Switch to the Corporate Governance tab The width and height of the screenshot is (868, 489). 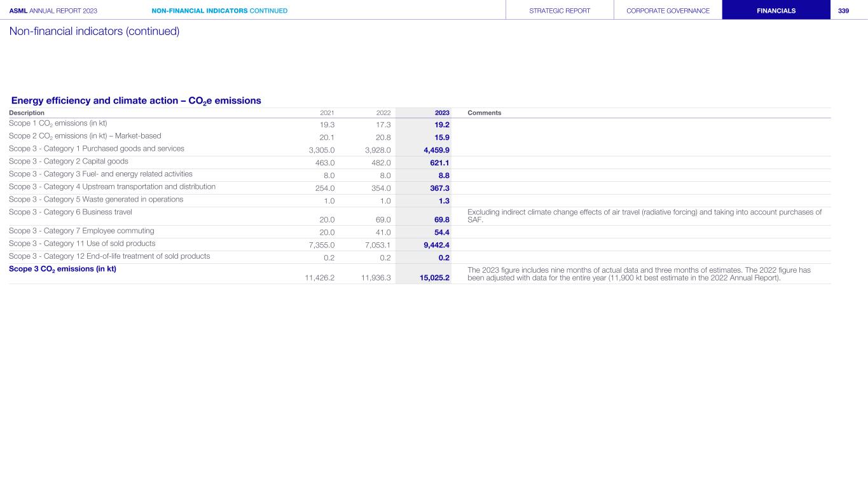(x=668, y=11)
